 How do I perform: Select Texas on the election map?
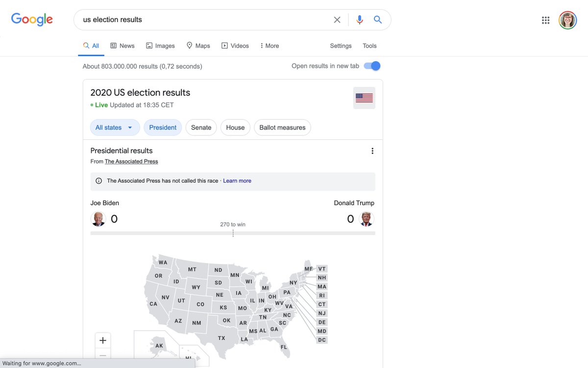[221, 338]
